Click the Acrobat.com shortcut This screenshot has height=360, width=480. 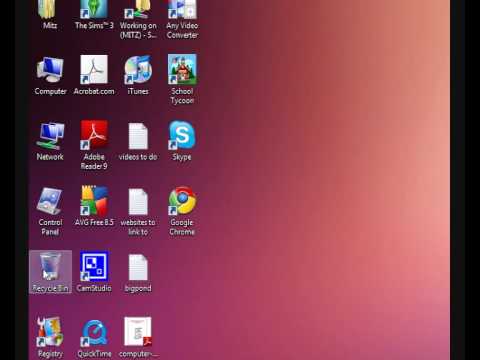point(94,75)
